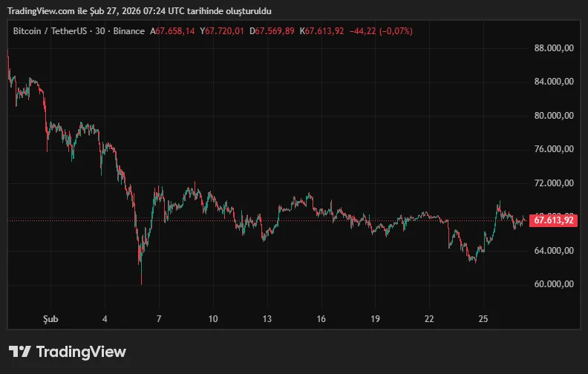Click the 13 date label on time axis
The height and width of the screenshot is (374, 588).
click(267, 319)
